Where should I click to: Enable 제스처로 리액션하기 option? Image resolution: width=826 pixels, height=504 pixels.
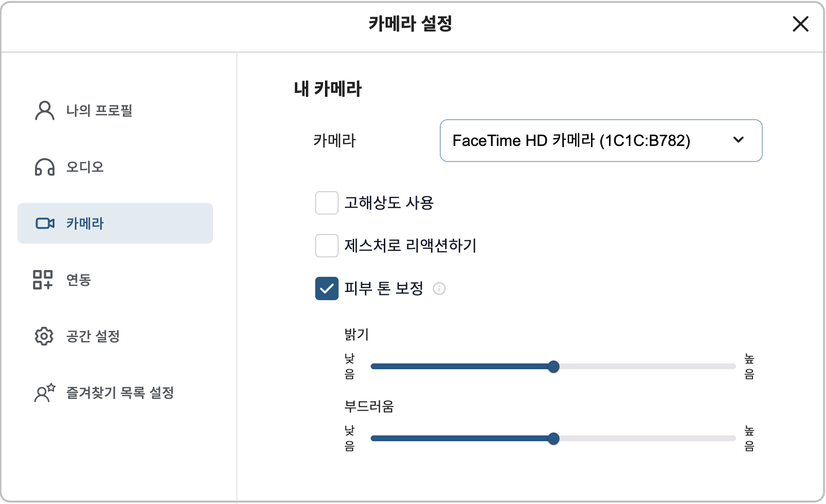pos(326,246)
